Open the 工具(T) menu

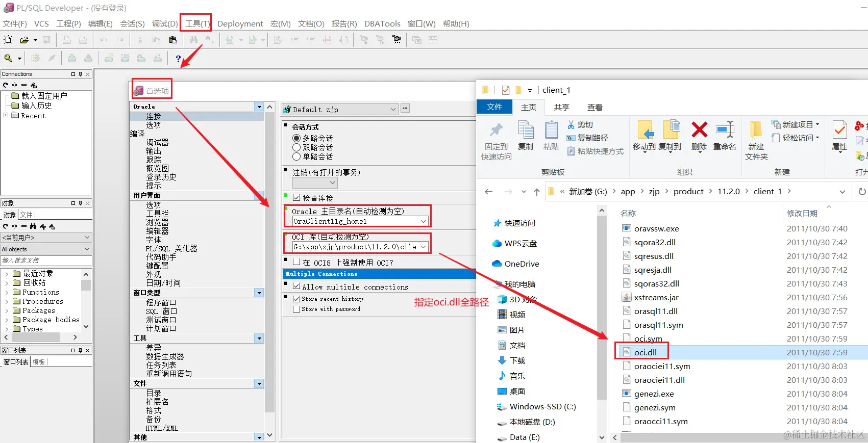point(197,23)
